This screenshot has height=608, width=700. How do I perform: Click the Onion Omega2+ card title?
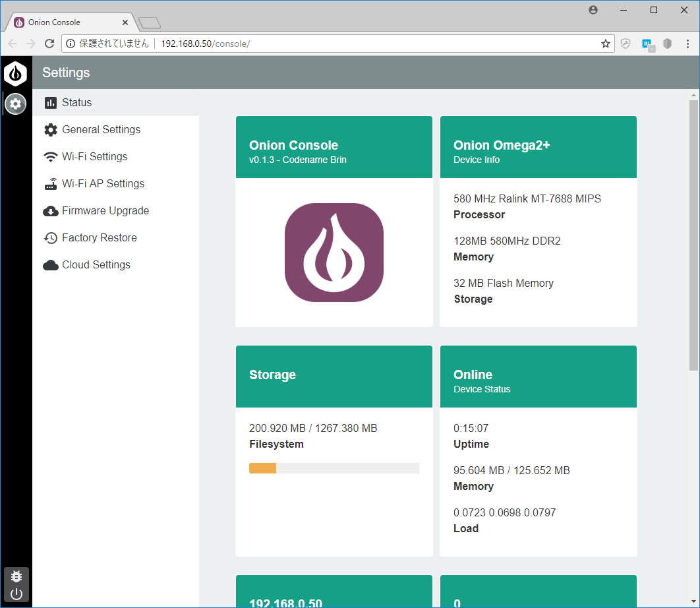pyautogui.click(x=502, y=145)
